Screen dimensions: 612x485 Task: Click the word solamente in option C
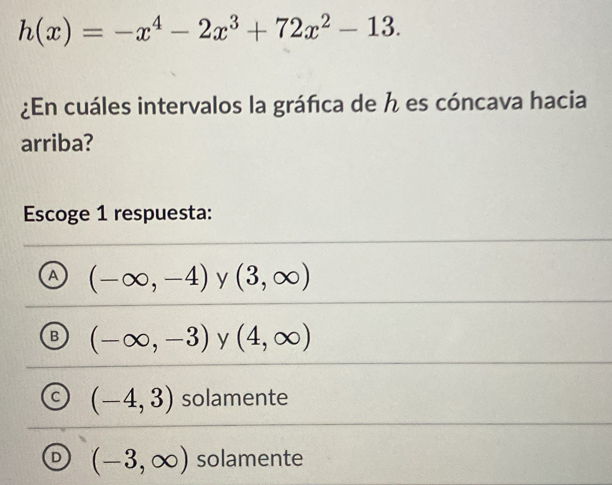235,398
